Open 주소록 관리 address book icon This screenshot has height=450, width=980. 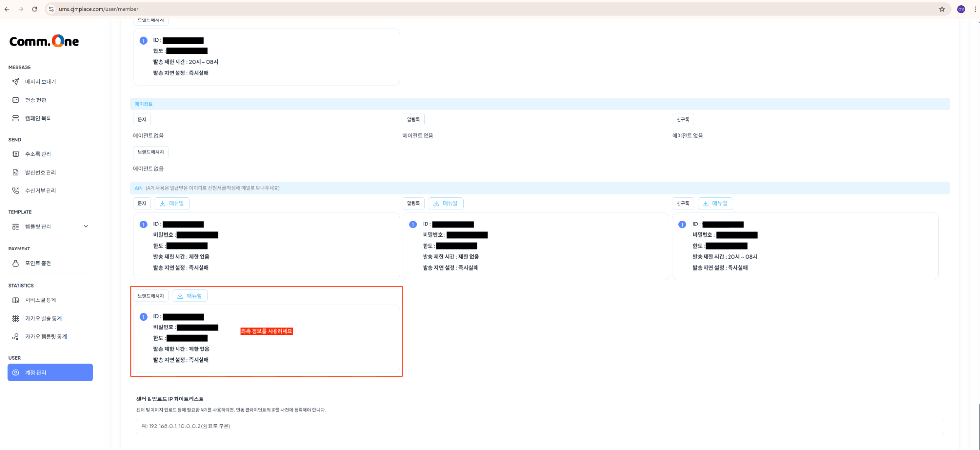tap(15, 154)
